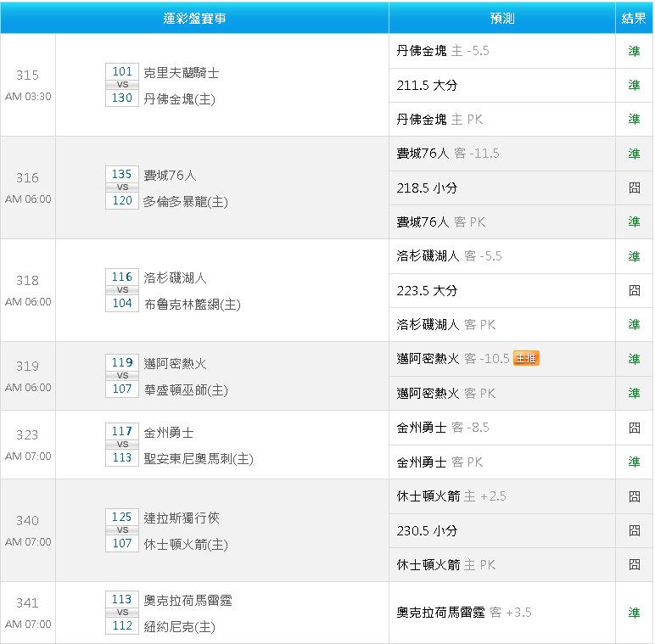Click prediction 金州勇士 客 -8.5
655x644 pixels.
point(442,428)
